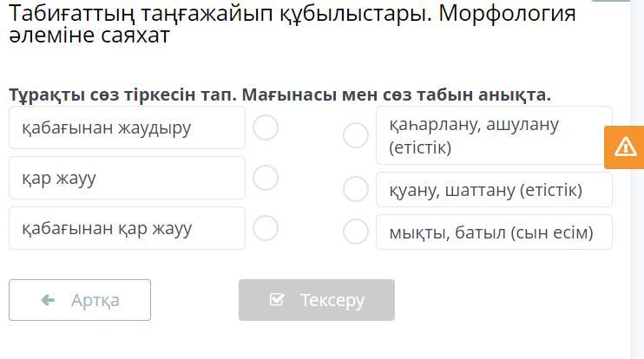Click the back arrow icon on Артқа
Viewport: 644px width, 359px height.
point(49,300)
